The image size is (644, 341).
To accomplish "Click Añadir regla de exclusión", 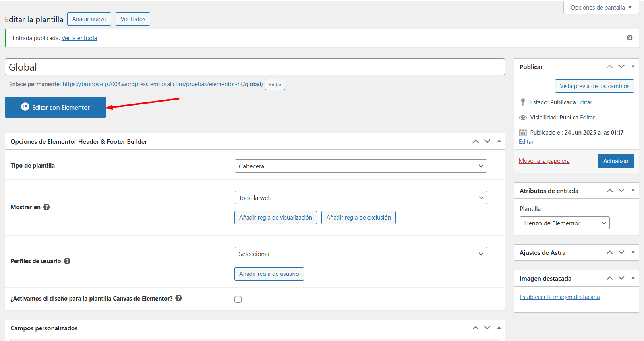I will pyautogui.click(x=358, y=218).
